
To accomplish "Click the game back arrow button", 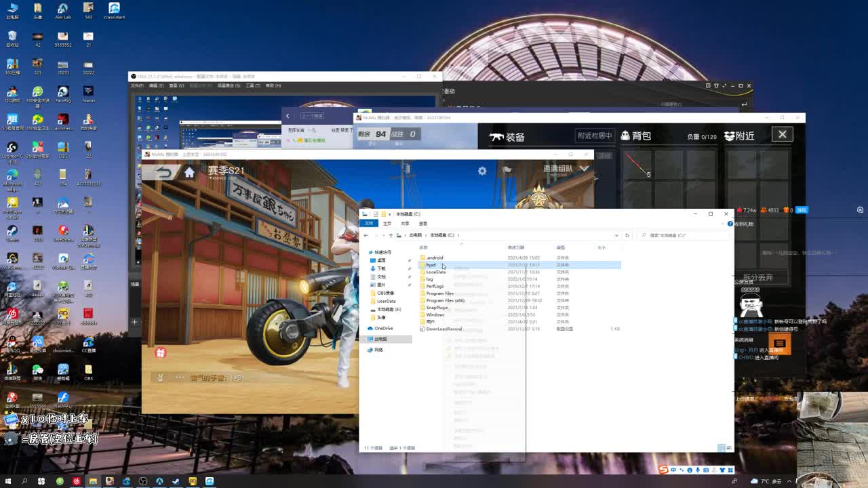I will click(x=163, y=172).
